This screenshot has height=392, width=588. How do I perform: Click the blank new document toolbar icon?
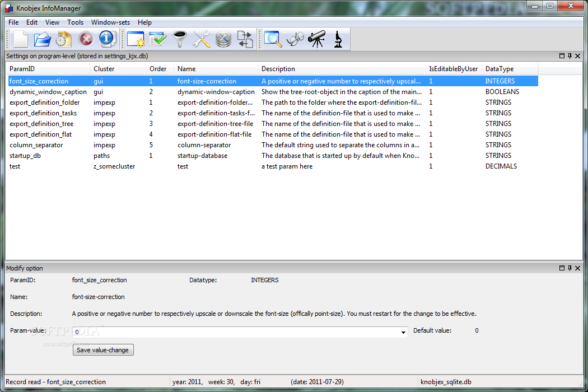pos(21,39)
